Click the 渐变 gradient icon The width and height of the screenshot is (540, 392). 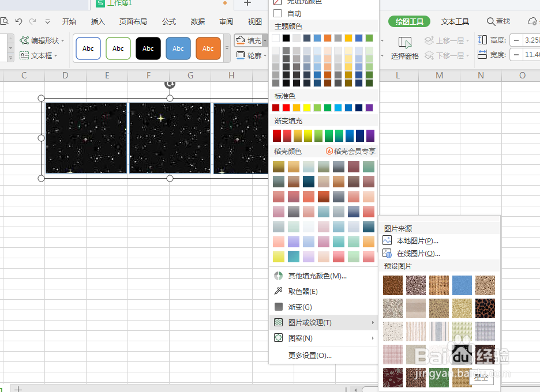coord(278,307)
